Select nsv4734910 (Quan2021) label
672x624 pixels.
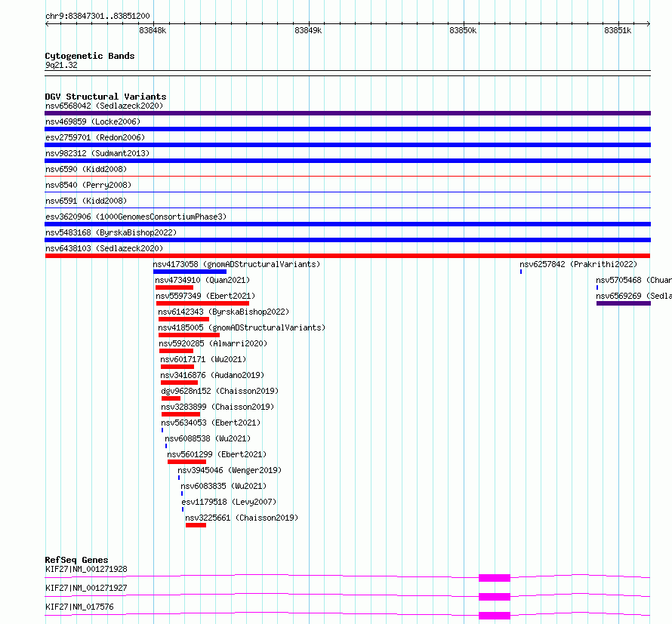coord(202,280)
